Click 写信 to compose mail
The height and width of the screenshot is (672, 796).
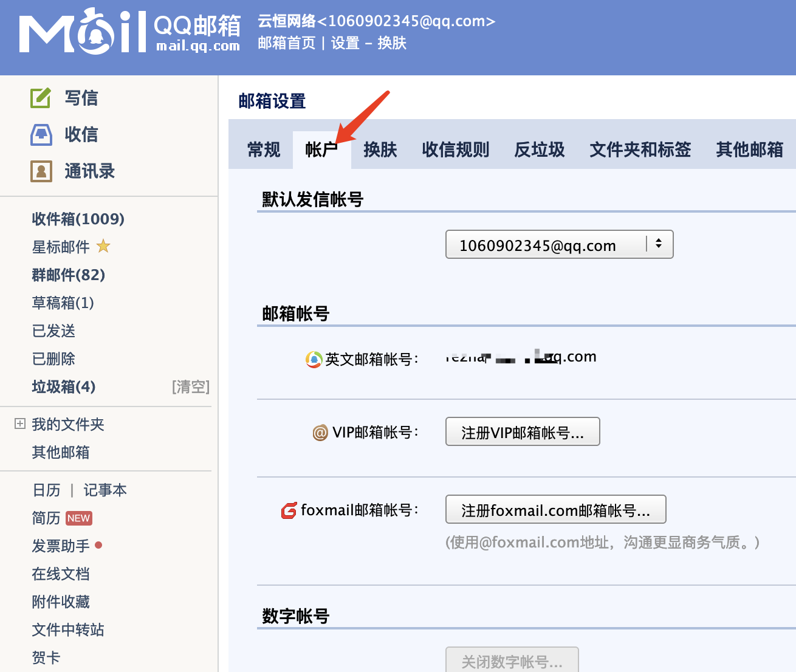pos(81,98)
